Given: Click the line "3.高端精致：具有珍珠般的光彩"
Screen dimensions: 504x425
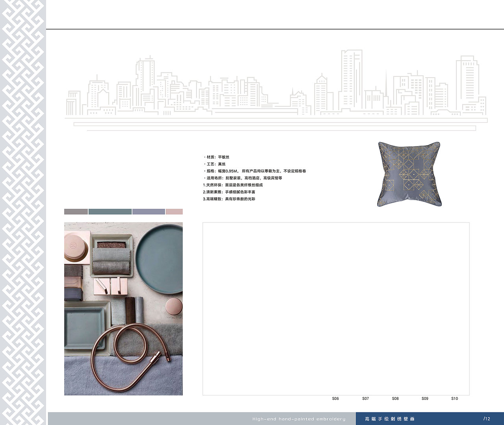Looking at the screenshot, I should click(229, 199).
